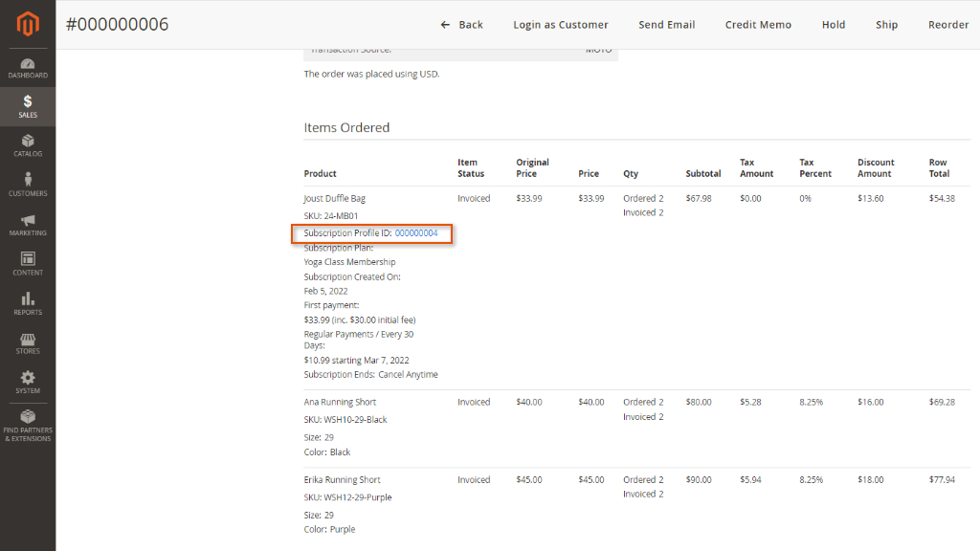980x551 pixels.
Task: Click the Subtotal column header
Action: click(x=703, y=174)
